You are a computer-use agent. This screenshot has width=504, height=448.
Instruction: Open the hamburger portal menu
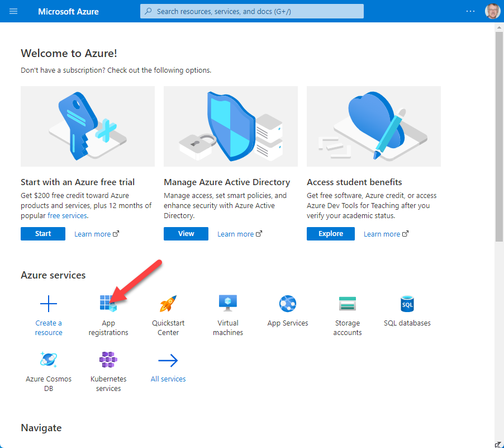coord(13,11)
